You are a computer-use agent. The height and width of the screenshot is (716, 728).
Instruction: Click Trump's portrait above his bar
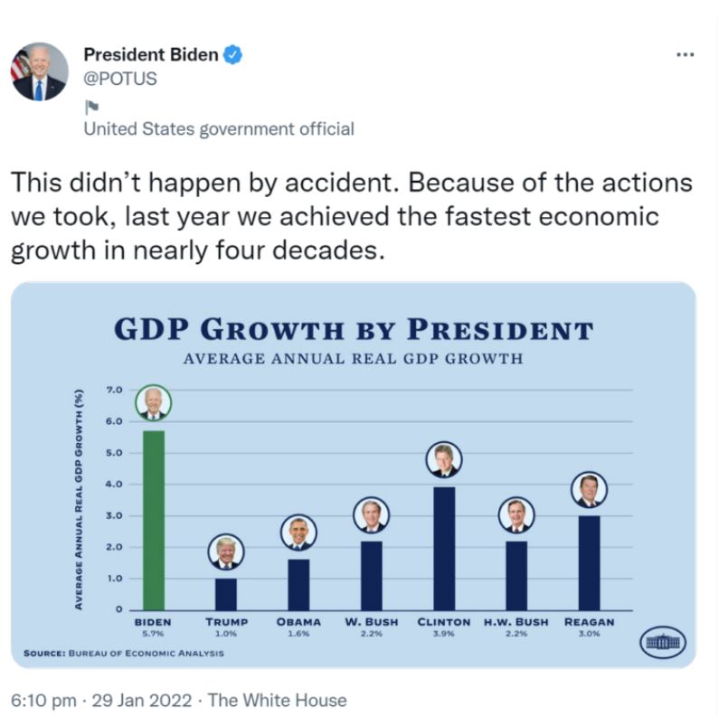pos(226,551)
